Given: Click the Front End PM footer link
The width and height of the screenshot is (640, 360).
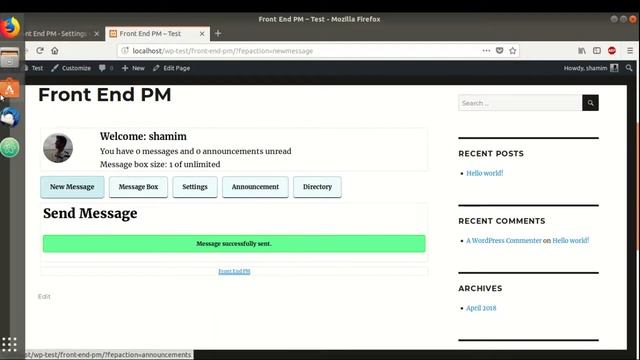Looking at the screenshot, I should point(234,271).
